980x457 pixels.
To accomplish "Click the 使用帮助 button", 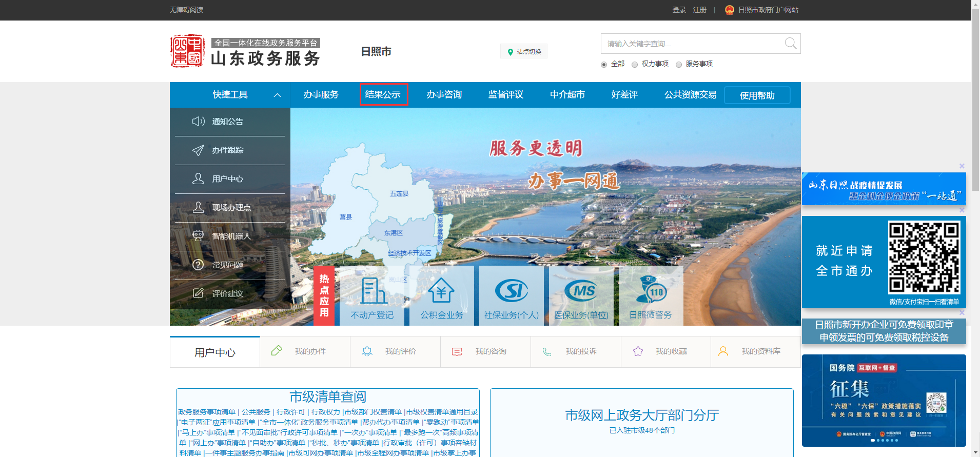I will coord(757,95).
